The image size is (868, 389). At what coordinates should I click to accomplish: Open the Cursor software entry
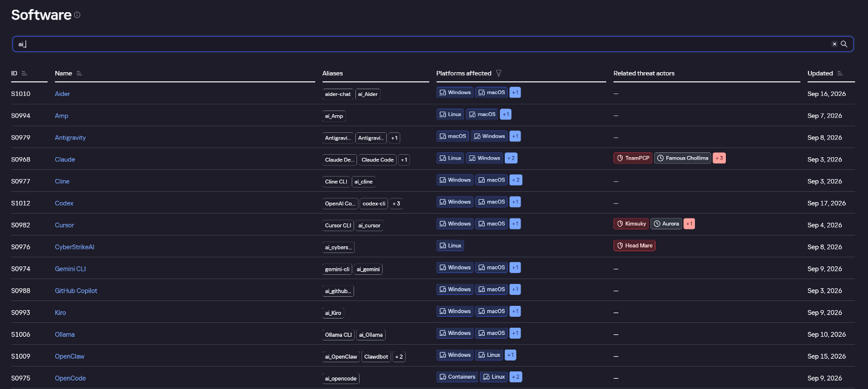pyautogui.click(x=64, y=225)
